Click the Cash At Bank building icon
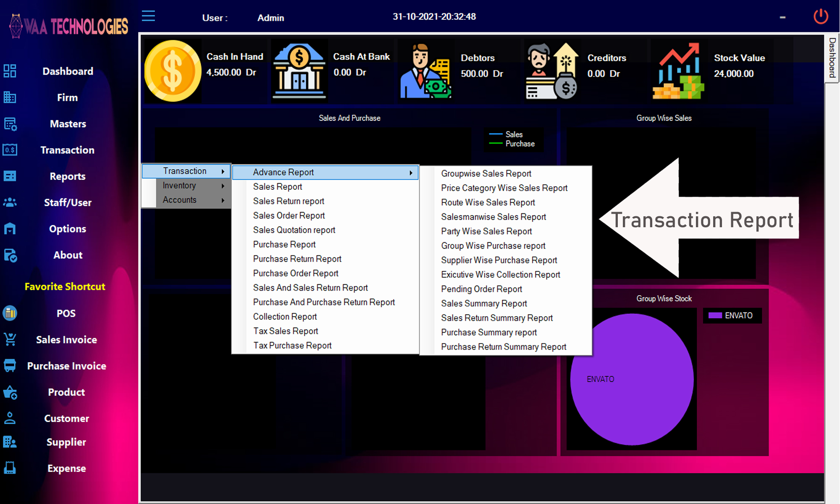Viewport: 840px width, 504px height. [x=299, y=71]
